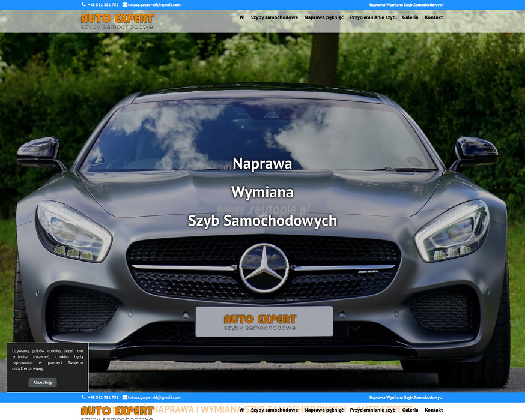Open the Więcej cookies info link

[x=38, y=369]
